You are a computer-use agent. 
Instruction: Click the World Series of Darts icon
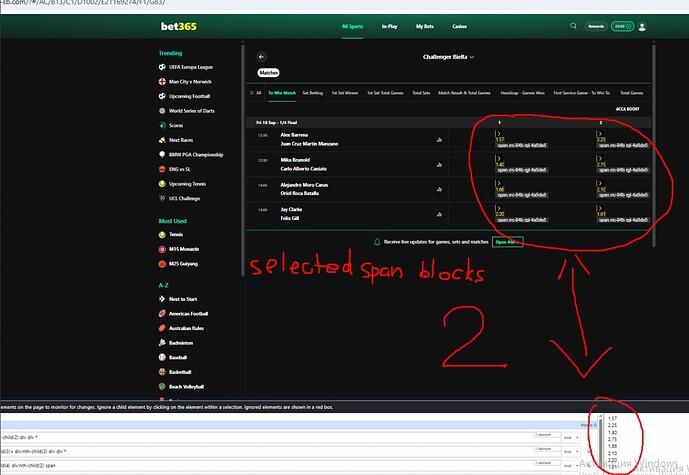(x=162, y=111)
